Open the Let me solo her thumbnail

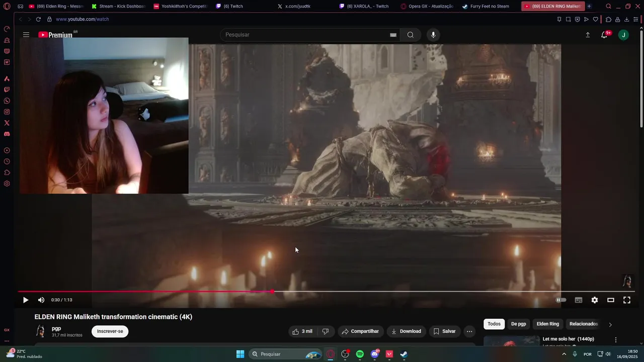click(512, 341)
